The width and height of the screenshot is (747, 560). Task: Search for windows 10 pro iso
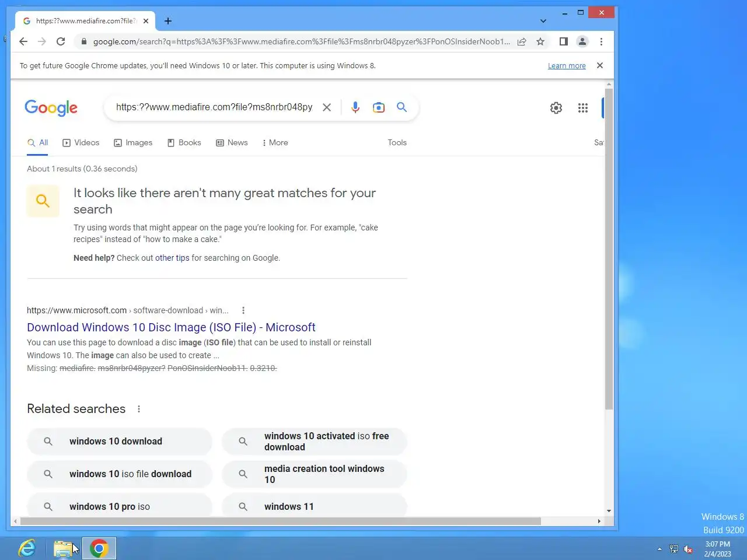[119, 505]
